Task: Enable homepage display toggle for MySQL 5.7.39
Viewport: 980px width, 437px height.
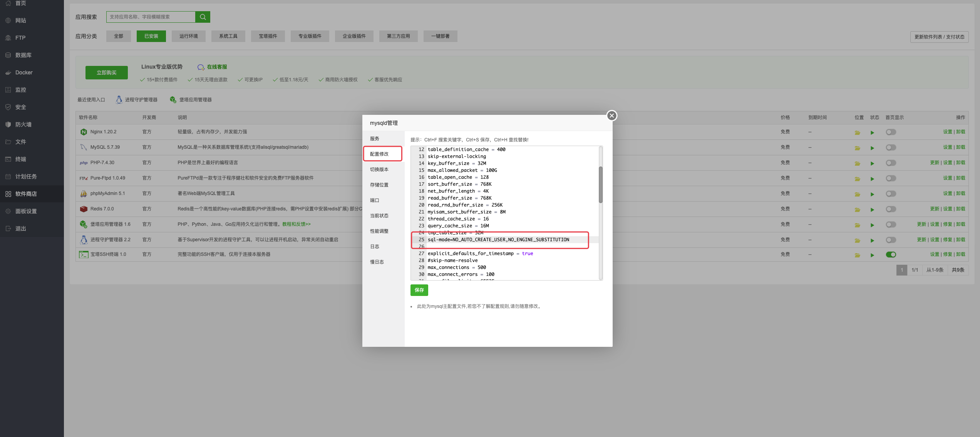Action: 891,147
